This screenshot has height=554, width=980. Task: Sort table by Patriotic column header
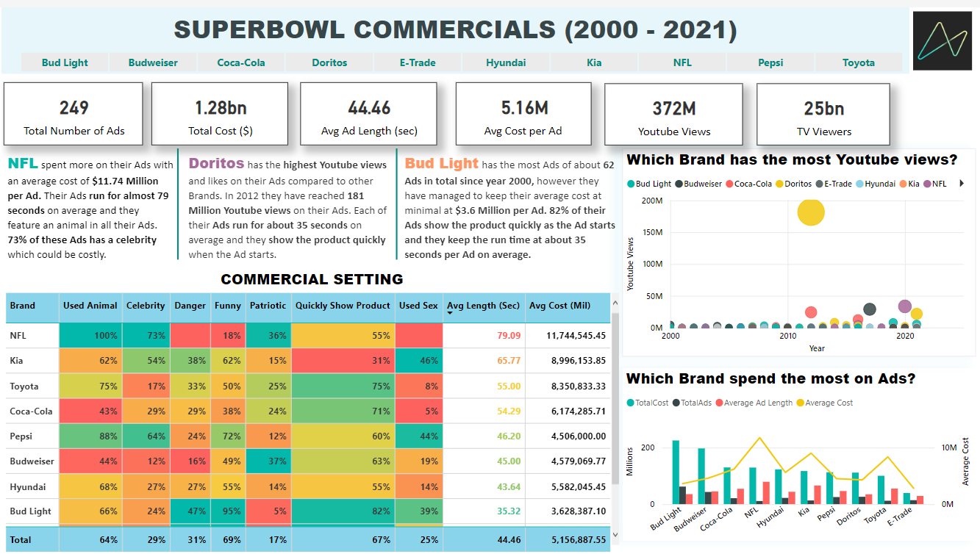point(268,306)
